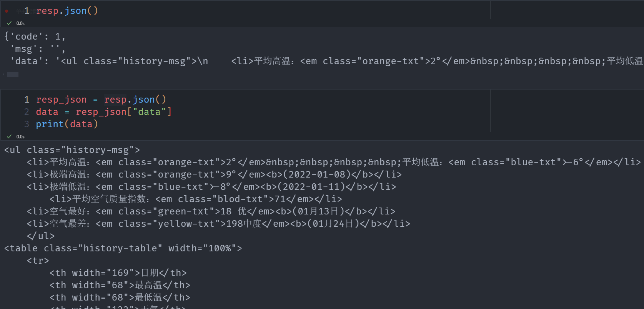Click the 平均高温 list item output line

pyautogui.click(x=334, y=162)
